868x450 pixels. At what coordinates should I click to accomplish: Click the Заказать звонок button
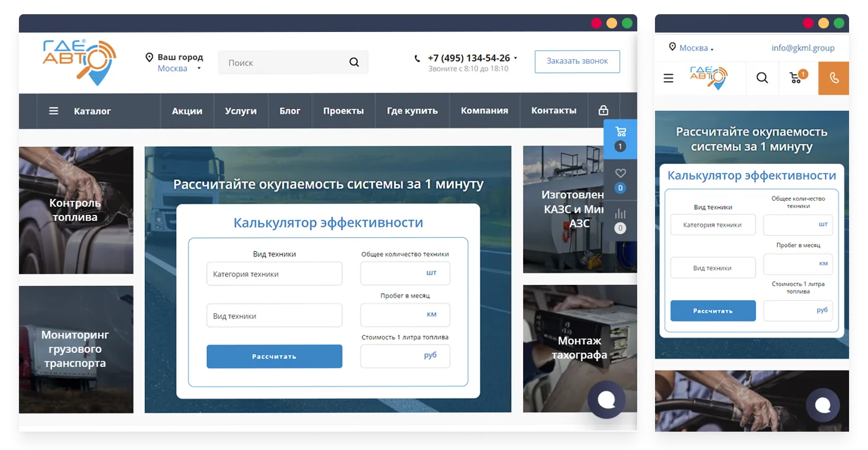577,62
